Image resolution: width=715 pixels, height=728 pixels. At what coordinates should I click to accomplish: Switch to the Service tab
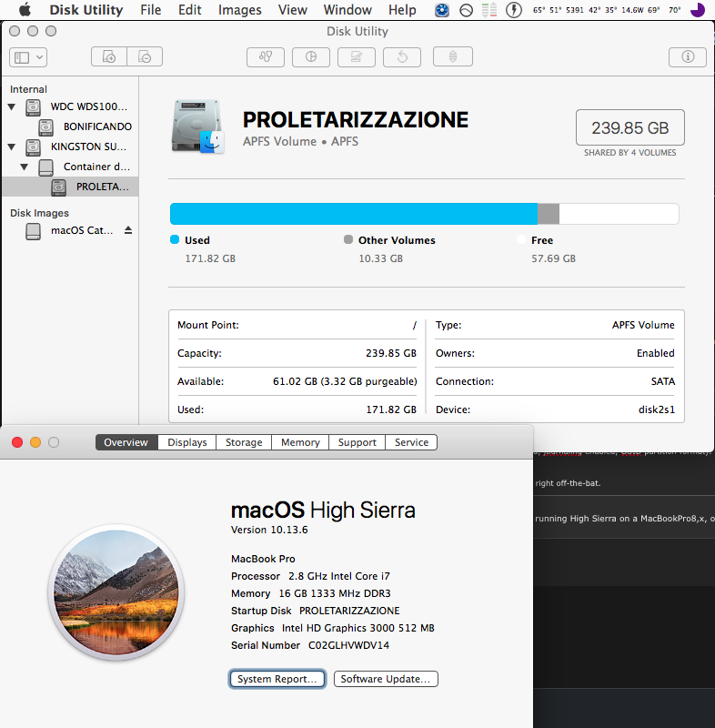411,442
